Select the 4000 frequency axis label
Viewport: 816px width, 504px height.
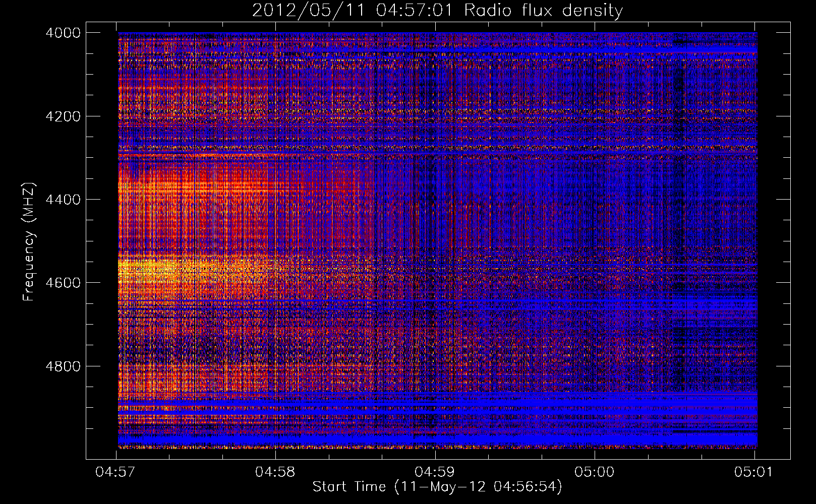[63, 33]
